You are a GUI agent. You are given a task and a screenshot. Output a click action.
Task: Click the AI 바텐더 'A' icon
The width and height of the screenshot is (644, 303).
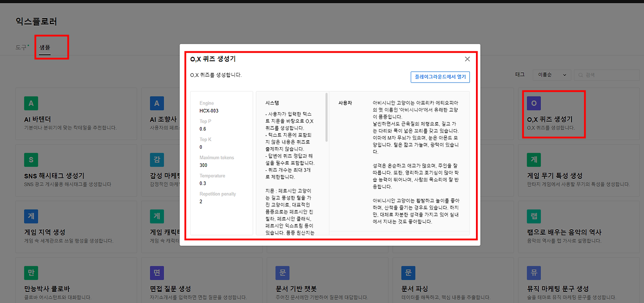click(31, 104)
